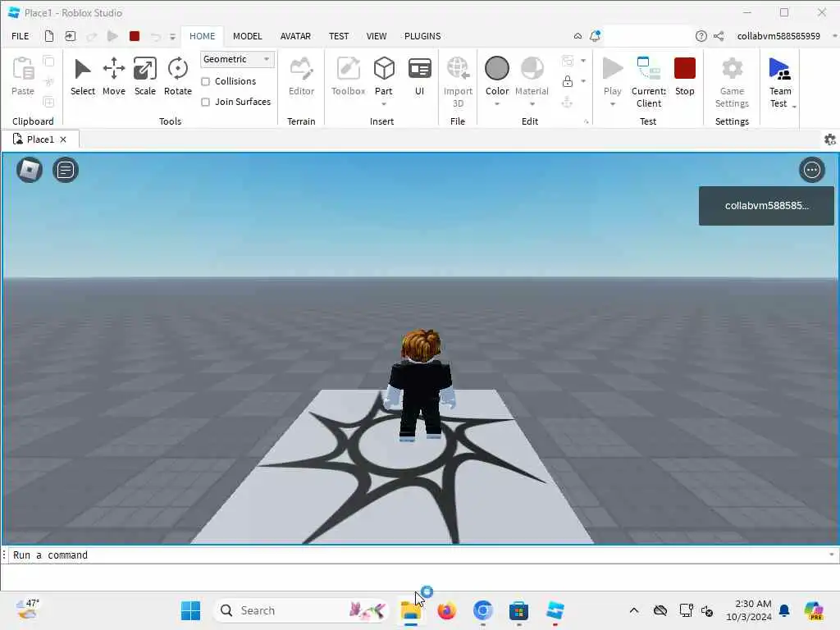Click the red stop icon in quick access bar
840x630 pixels.
click(x=135, y=36)
